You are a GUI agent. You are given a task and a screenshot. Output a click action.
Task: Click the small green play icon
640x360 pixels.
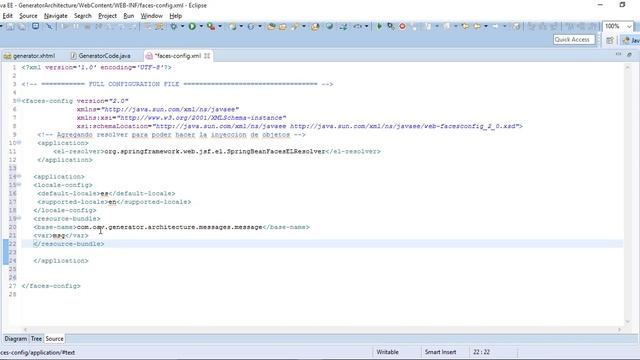pyautogui.click(x=379, y=27)
